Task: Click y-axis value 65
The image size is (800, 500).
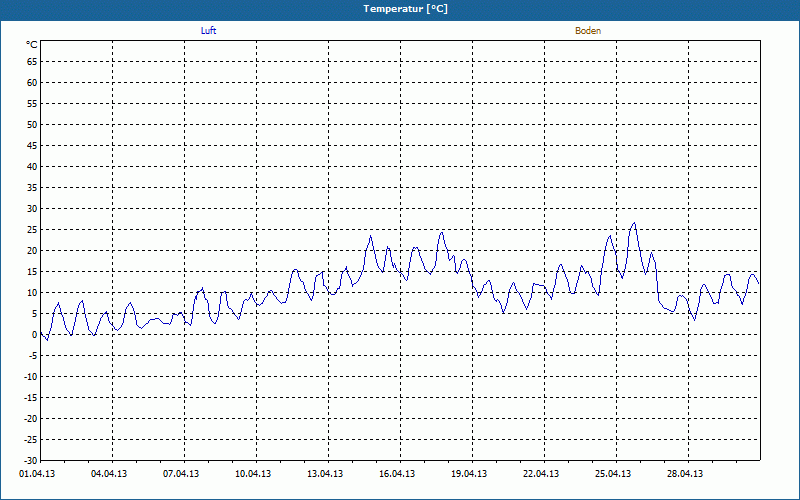Action: point(32,62)
